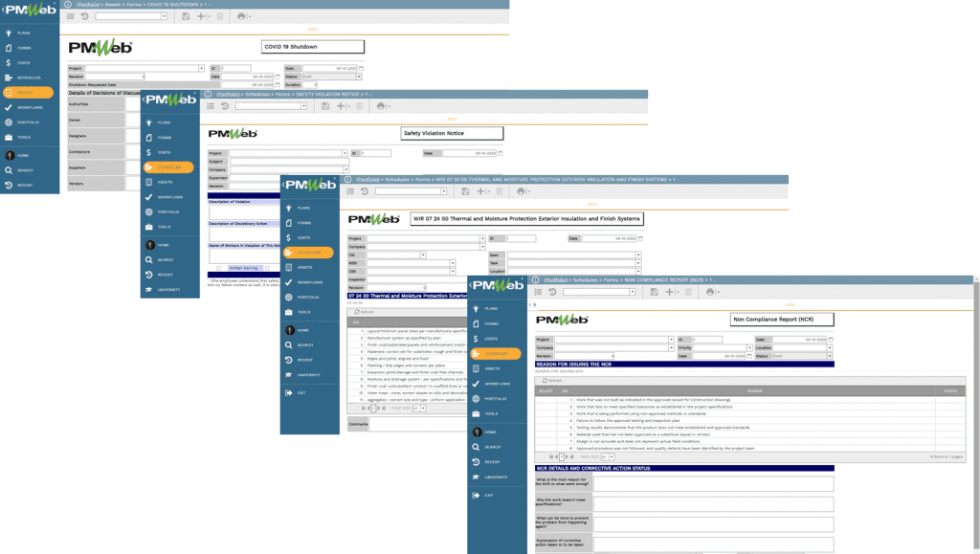This screenshot has width=980, height=554.
Task: Save the NCR record with the floppy disk icon
Action: coord(654,292)
